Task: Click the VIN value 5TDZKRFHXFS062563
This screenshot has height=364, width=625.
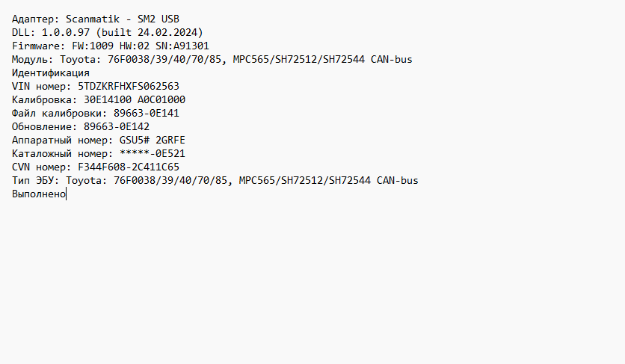Action: tap(129, 87)
